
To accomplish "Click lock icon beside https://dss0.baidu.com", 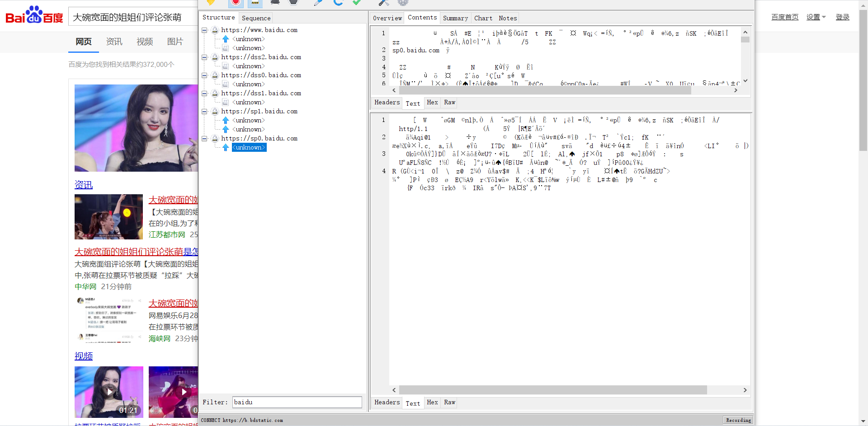I will 215,75.
